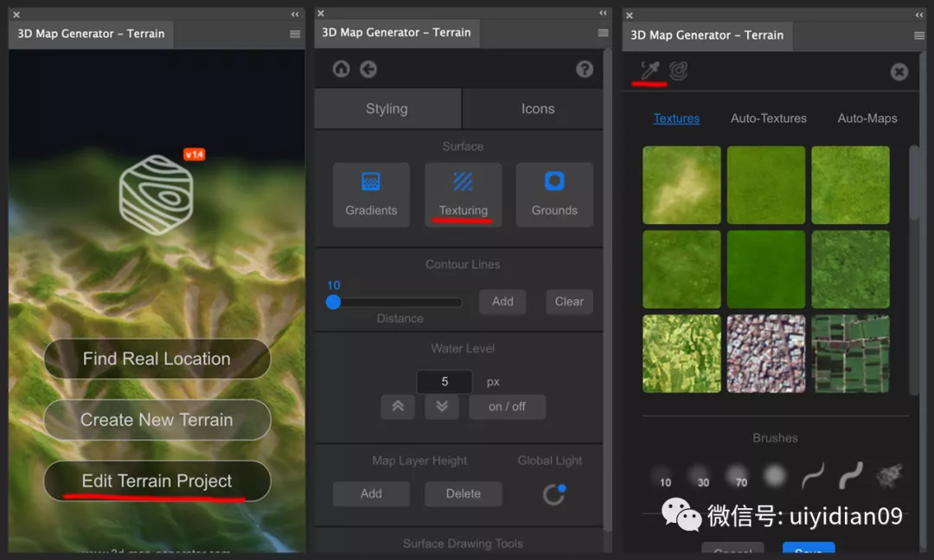Choose the size 70 soft brush

pos(738,476)
